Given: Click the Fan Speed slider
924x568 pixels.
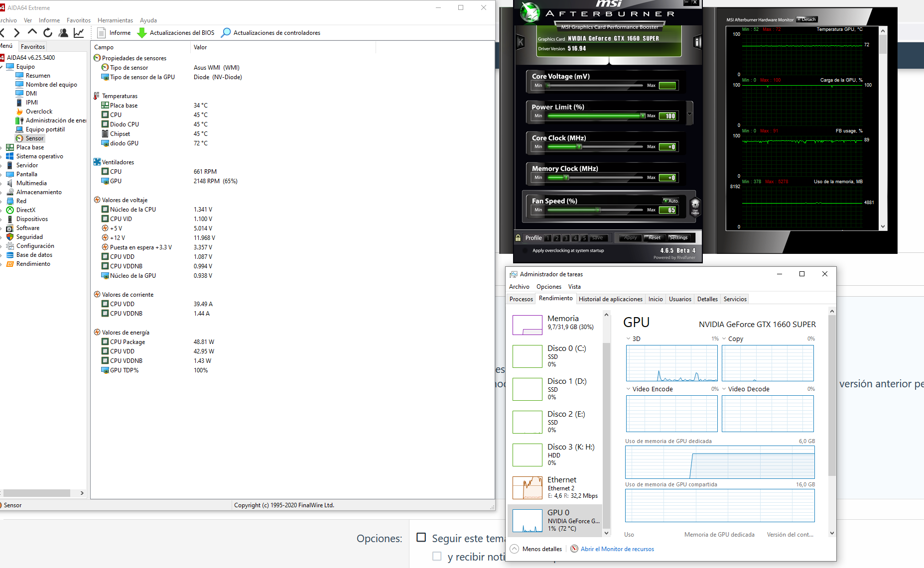Looking at the screenshot, I should [595, 210].
